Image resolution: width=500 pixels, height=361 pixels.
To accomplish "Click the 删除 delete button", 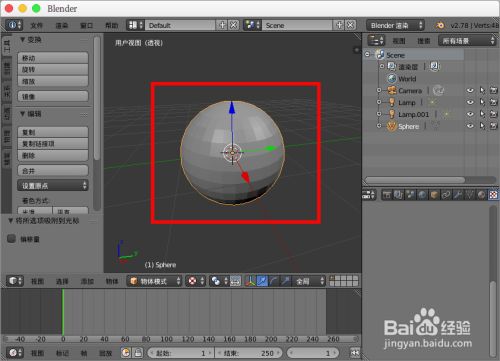I will (53, 155).
